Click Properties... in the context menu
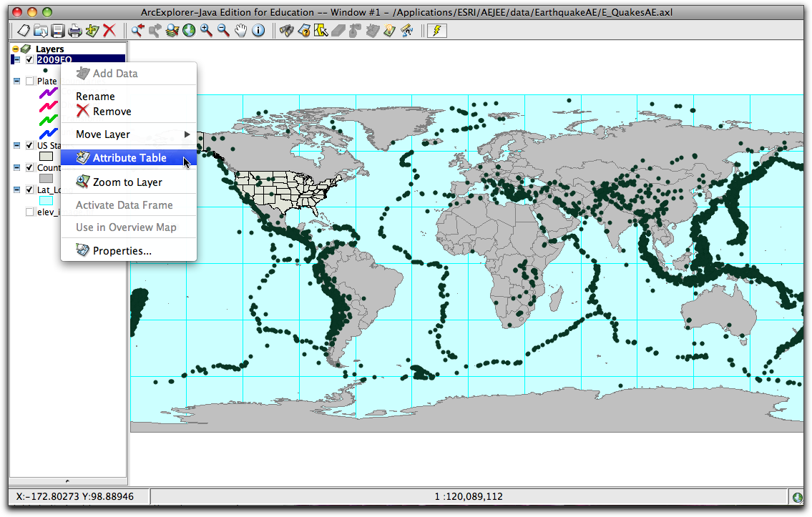This screenshot has width=812, height=517. (x=122, y=250)
